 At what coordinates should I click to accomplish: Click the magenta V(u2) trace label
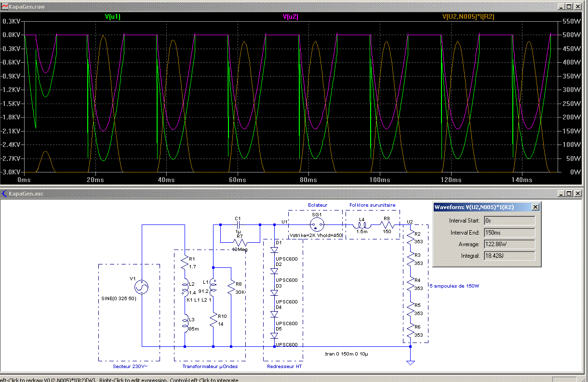pos(290,16)
